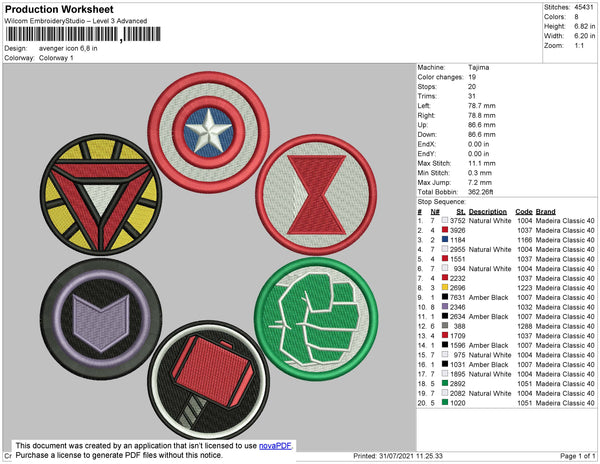Click the Stitches value 45431

[584, 7]
